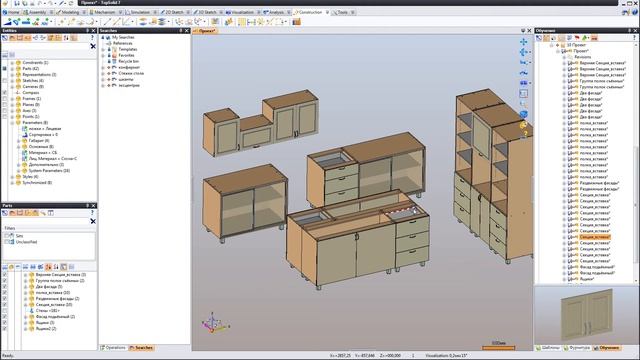Toggle the Unclassified filter checkbox
Viewport: 640px width, 360px height.
7,242
